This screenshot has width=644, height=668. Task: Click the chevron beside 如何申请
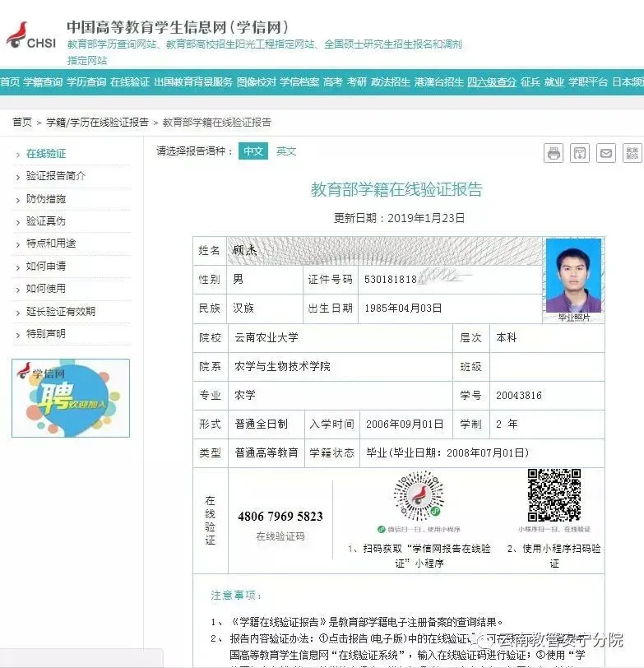point(18,267)
